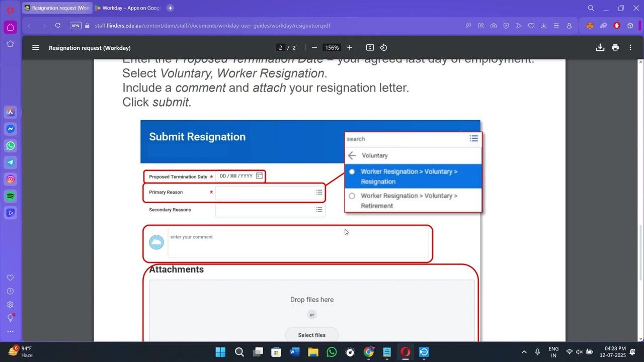Zoom in with the plus button
The image size is (644, 362).
point(350,48)
